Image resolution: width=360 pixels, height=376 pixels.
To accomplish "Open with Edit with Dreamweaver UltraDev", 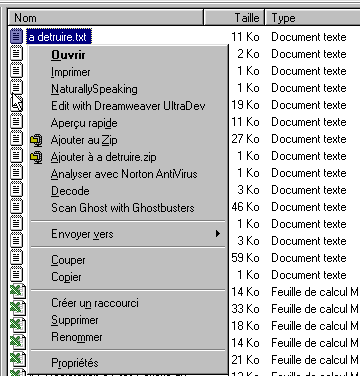I will point(128,106).
